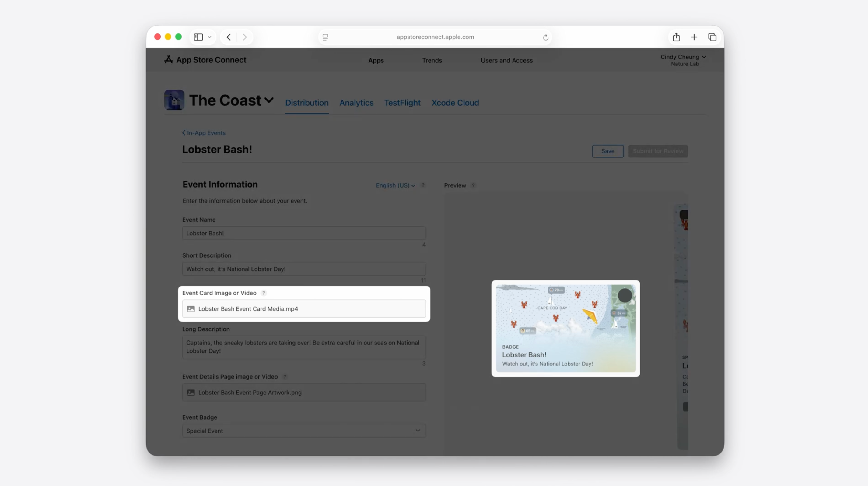Open the Event Badge Special Event dropdown
The width and height of the screenshot is (868, 486).
tap(304, 431)
